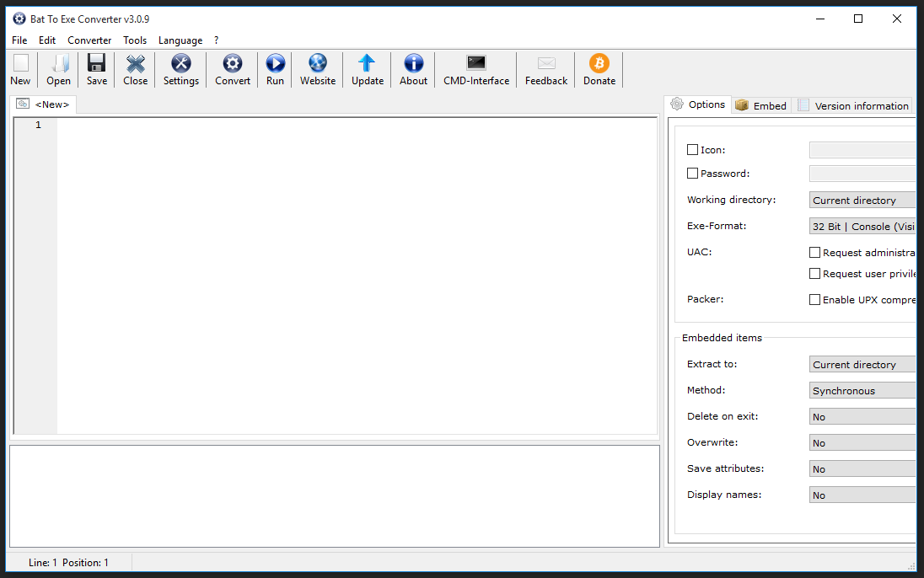The height and width of the screenshot is (578, 924).
Task: Switch to the Embed tab
Action: click(x=761, y=105)
